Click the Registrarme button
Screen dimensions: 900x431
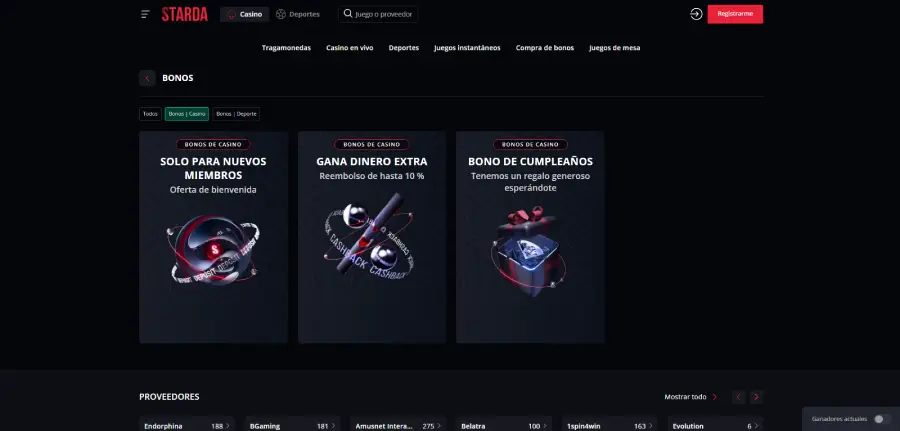[735, 14]
